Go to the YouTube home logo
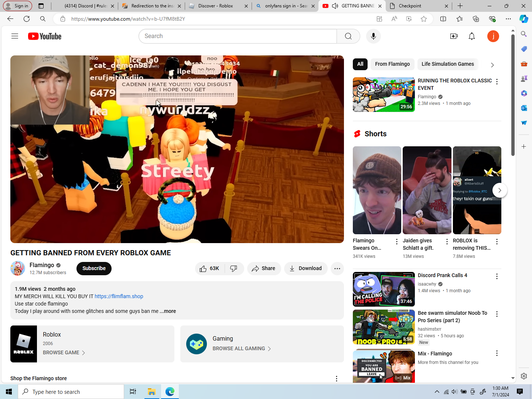 (45, 36)
